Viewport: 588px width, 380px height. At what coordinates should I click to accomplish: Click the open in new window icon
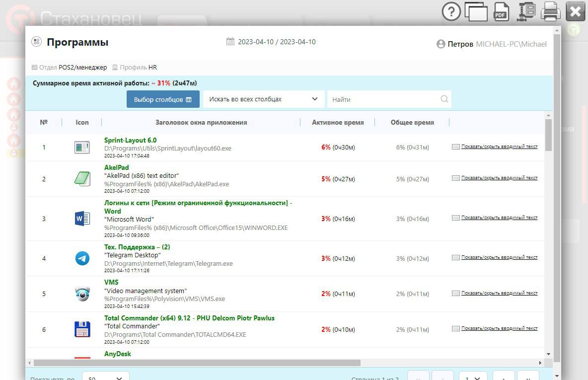(x=476, y=11)
